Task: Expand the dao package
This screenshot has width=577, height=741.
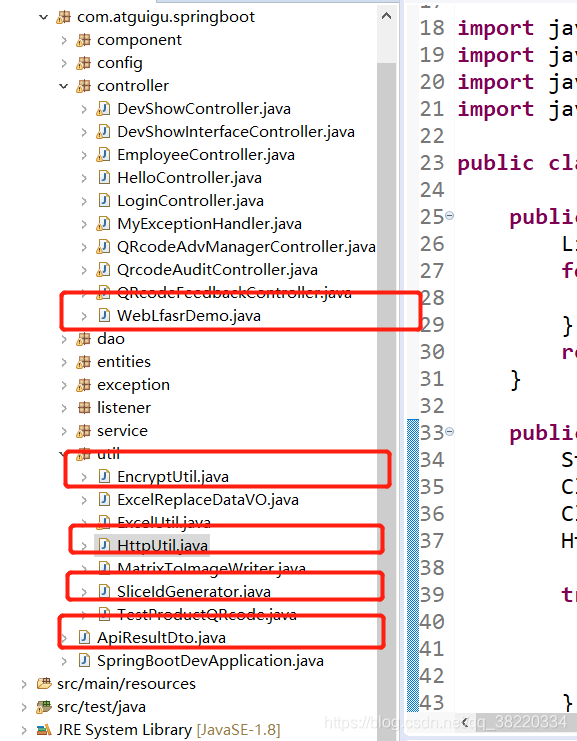Action: click(64, 339)
